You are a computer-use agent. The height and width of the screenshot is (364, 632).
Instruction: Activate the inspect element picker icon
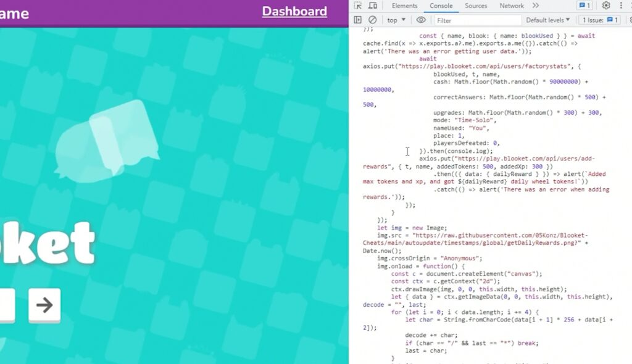(357, 6)
